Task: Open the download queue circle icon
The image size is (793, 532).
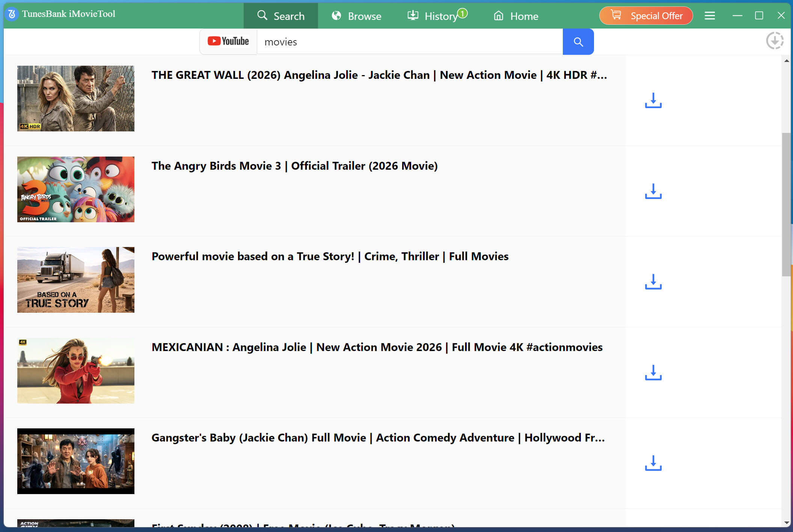Action: [x=775, y=41]
